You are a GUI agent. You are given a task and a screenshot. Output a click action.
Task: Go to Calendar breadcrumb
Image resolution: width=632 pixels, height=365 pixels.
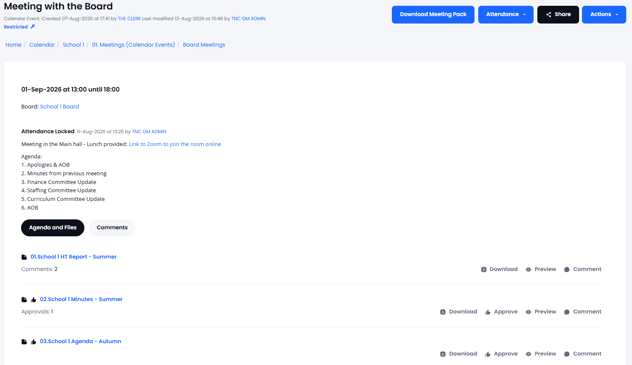tap(42, 45)
